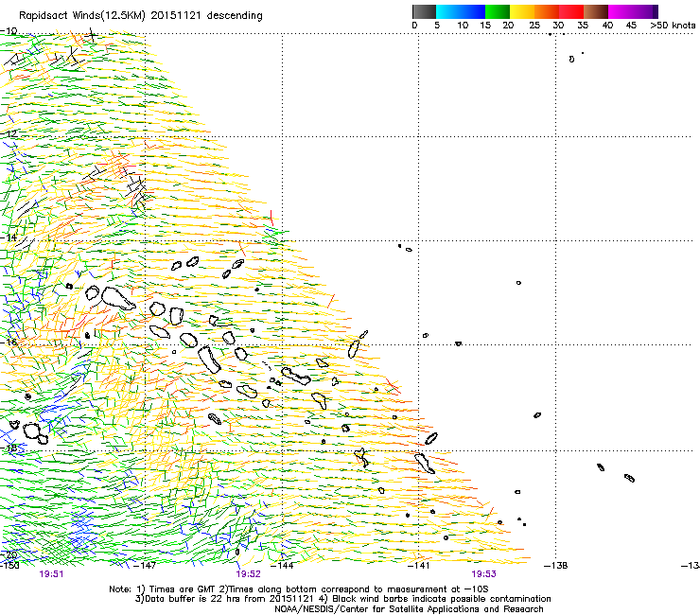Viewport: 700px width, 615px height.
Task: Click the red 30-35 knots legend segment
Action: point(571,11)
